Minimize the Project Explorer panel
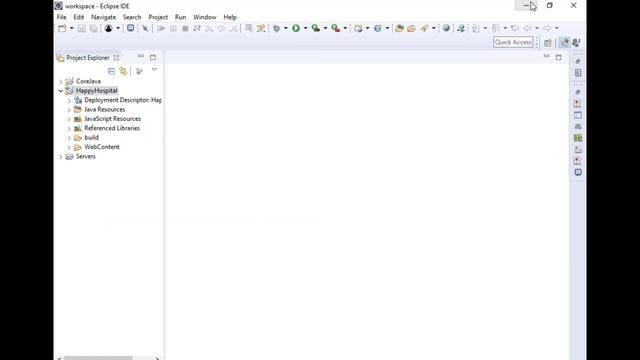The width and height of the screenshot is (640, 360). click(x=141, y=56)
